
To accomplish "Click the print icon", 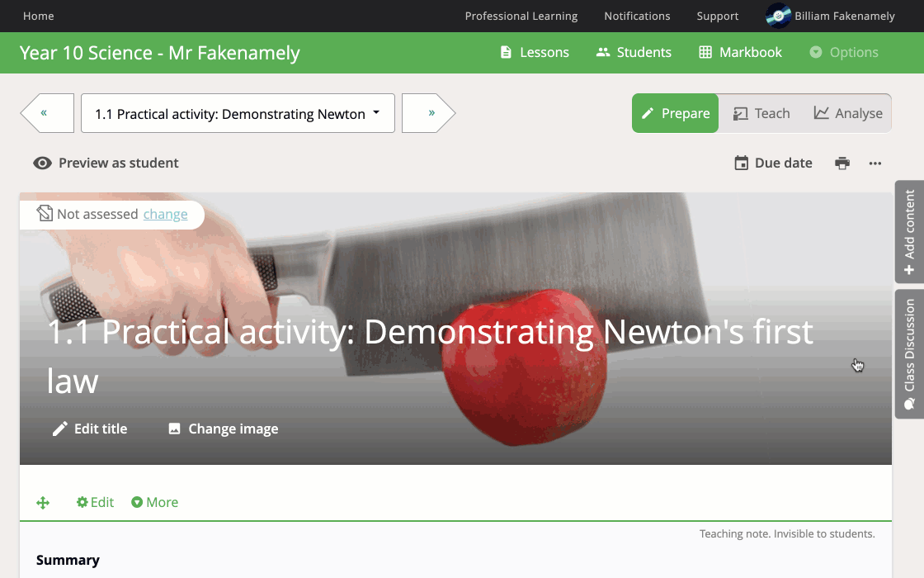I will coord(842,163).
